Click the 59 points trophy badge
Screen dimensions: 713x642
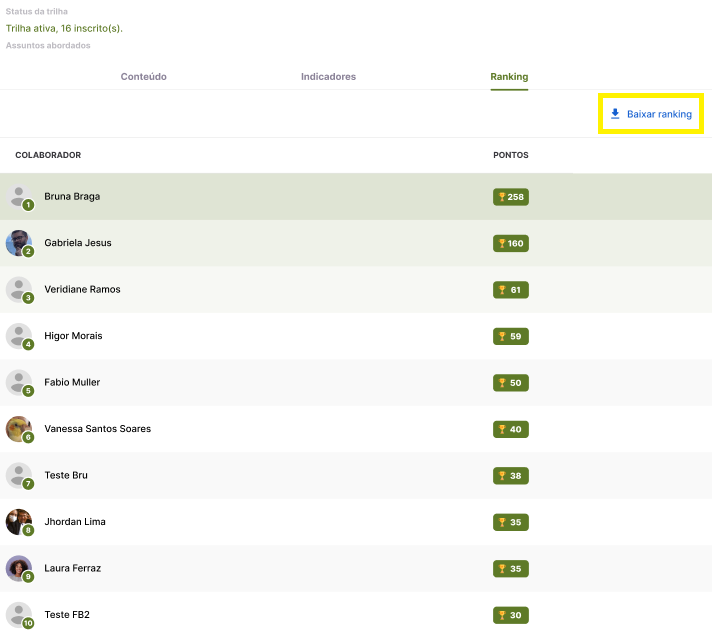[511, 336]
